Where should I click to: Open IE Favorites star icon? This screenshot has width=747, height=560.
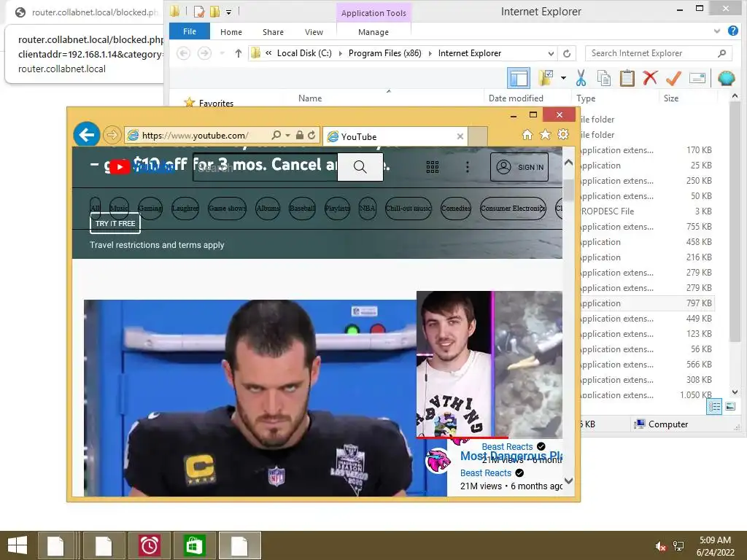545,135
